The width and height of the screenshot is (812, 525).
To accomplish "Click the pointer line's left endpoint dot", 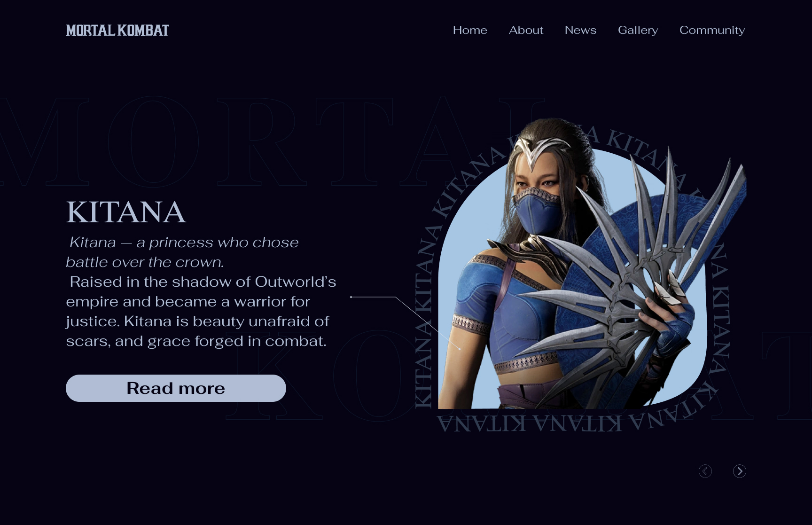I will pos(351,297).
